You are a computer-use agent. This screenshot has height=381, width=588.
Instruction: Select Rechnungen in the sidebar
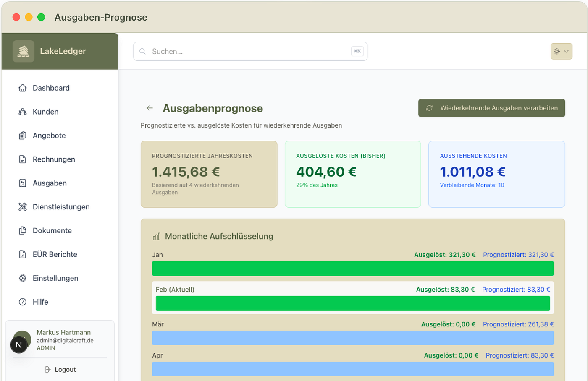(60, 159)
